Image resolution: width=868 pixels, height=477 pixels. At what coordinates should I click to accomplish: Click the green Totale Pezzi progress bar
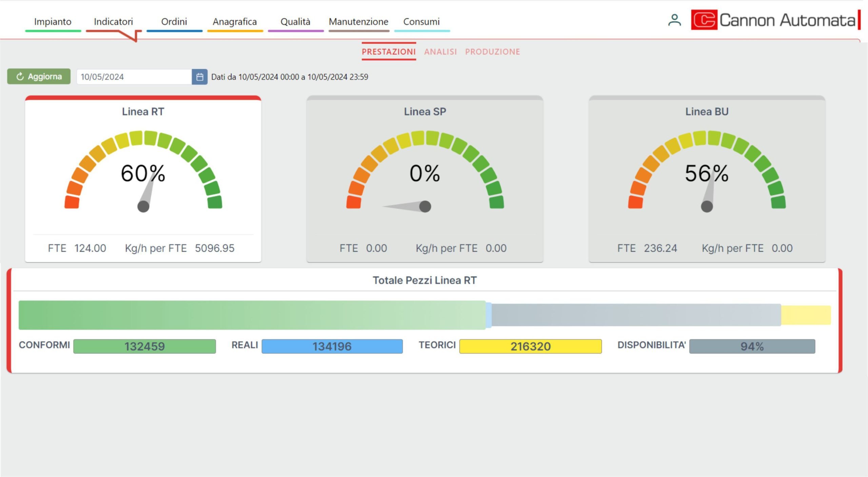point(252,315)
